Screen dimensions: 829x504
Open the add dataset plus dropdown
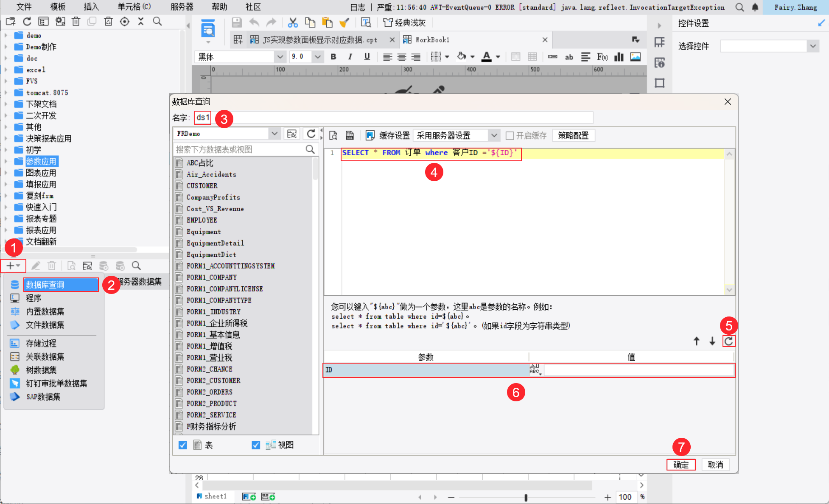(13, 266)
